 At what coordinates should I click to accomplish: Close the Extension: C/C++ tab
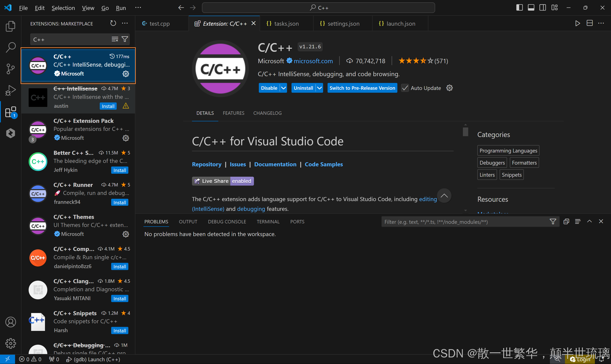click(x=253, y=23)
